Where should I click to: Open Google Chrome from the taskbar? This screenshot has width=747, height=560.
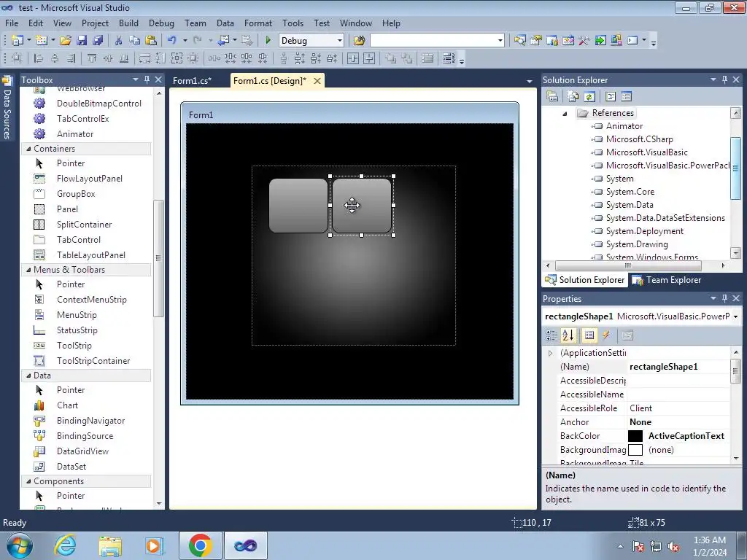200,545
